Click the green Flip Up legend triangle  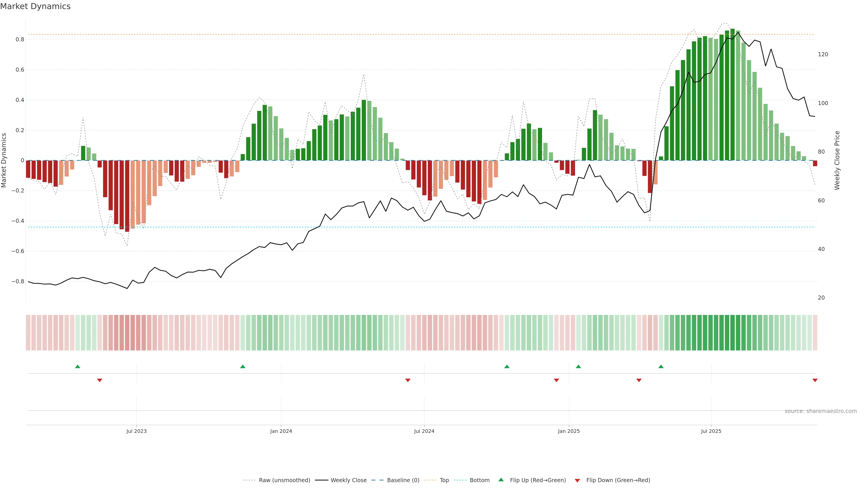click(501, 480)
